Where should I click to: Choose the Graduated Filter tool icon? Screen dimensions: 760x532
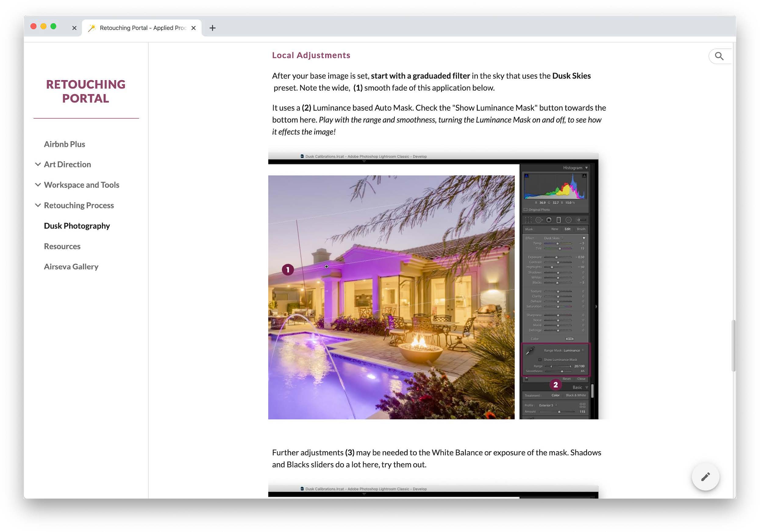(x=558, y=220)
